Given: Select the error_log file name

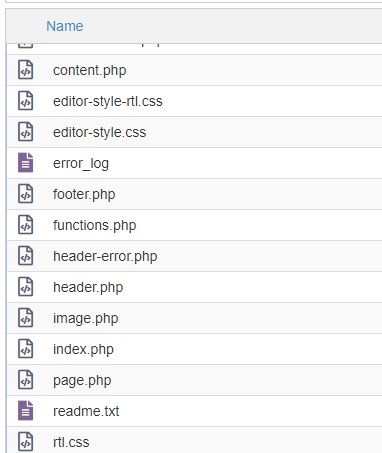Looking at the screenshot, I should pos(81,163).
